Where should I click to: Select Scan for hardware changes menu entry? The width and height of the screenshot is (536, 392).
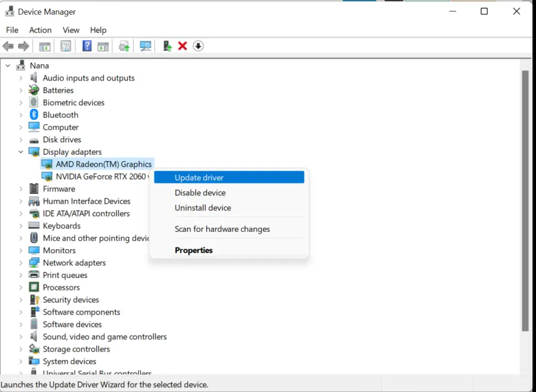point(229,229)
